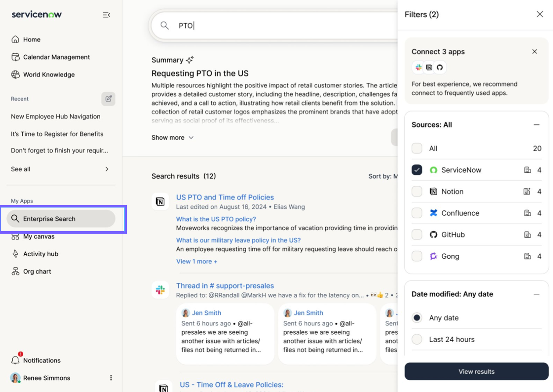This screenshot has height=392, width=553.
Task: Check the Confluence source checkbox
Action: 417,213
